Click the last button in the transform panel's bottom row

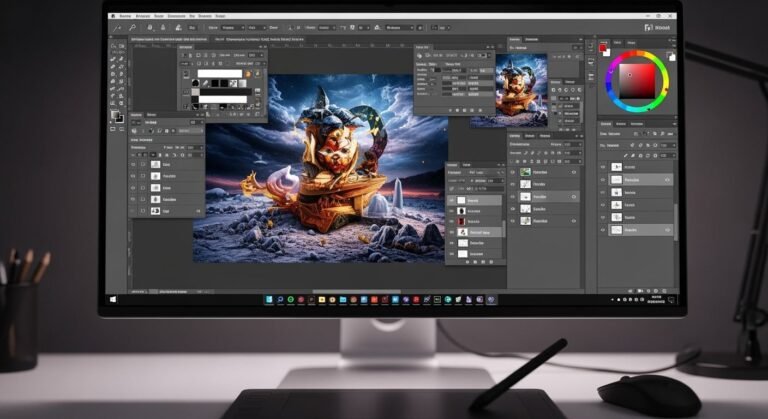pos(480,110)
